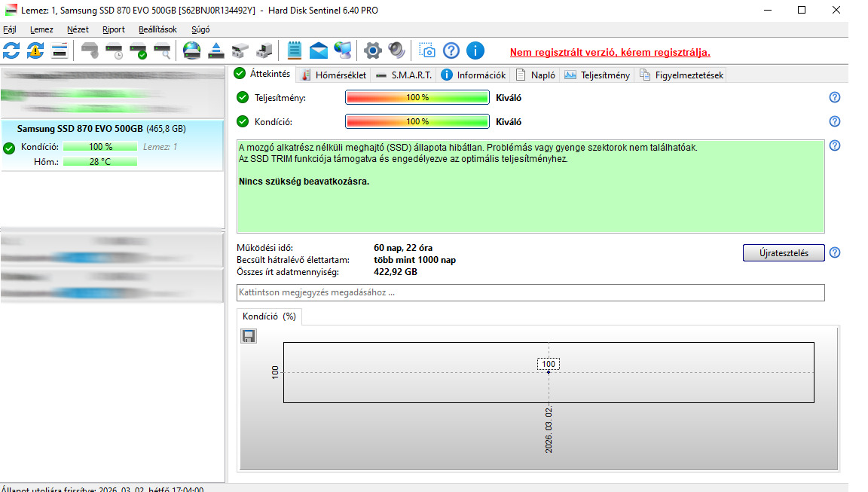Click the disk panel toolbar icon
868x492 pixels.
pyautogui.click(x=60, y=51)
